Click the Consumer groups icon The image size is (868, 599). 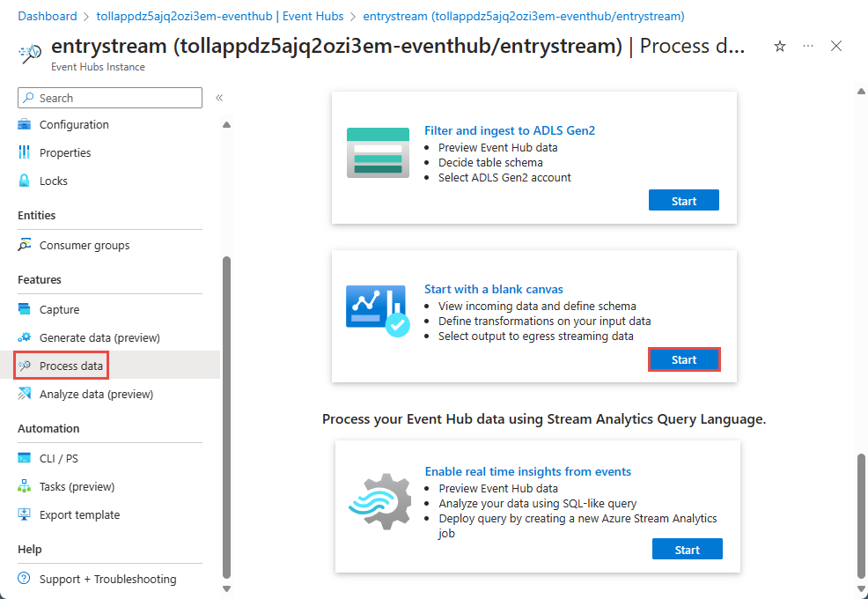tap(25, 246)
